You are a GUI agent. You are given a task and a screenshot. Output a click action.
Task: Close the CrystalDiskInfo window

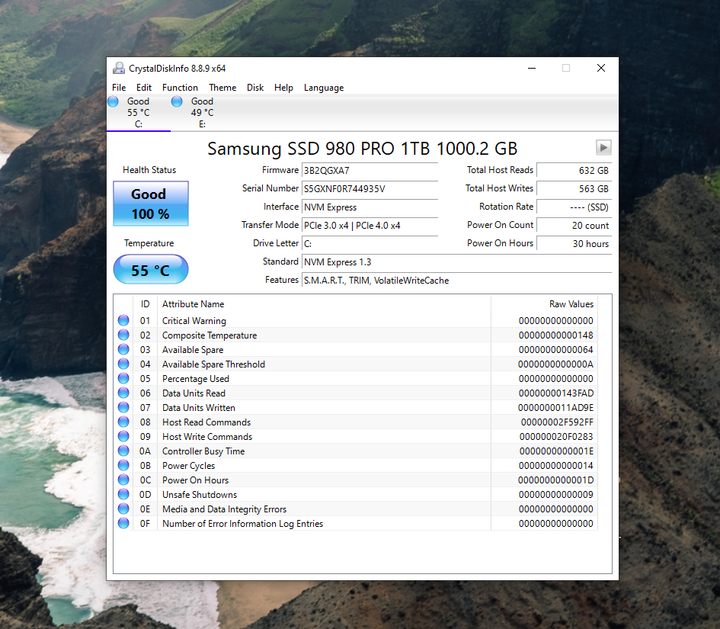coord(601,68)
